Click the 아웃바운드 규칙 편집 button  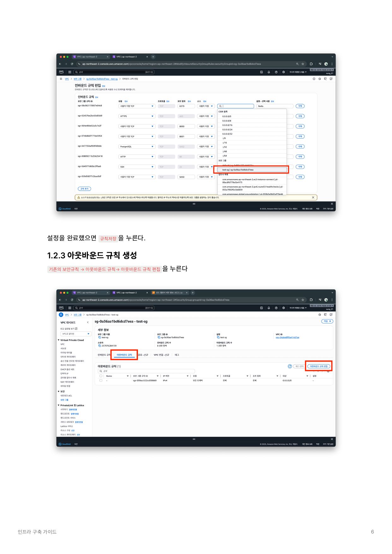click(318, 366)
